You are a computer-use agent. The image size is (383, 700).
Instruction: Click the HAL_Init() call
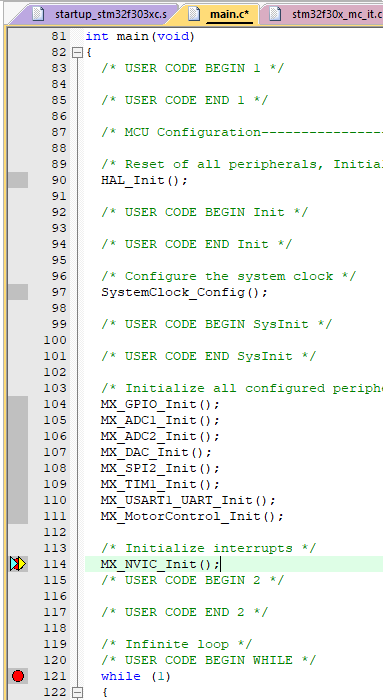(144, 181)
